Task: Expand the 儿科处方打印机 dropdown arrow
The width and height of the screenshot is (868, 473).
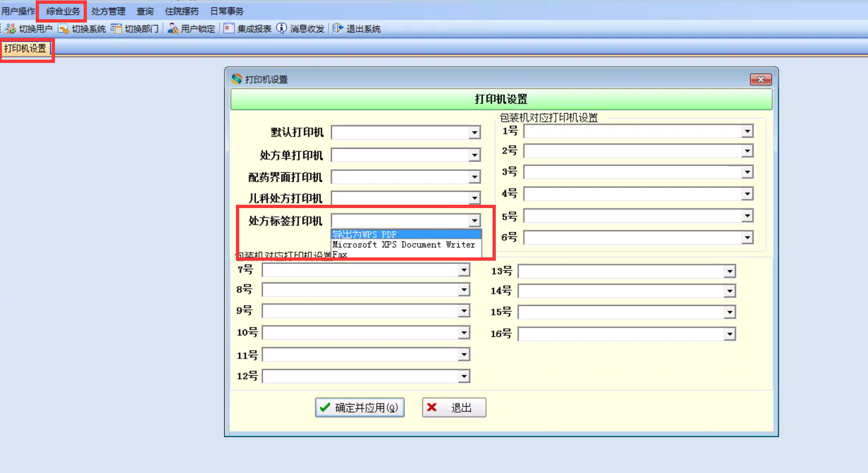Action: coord(475,198)
